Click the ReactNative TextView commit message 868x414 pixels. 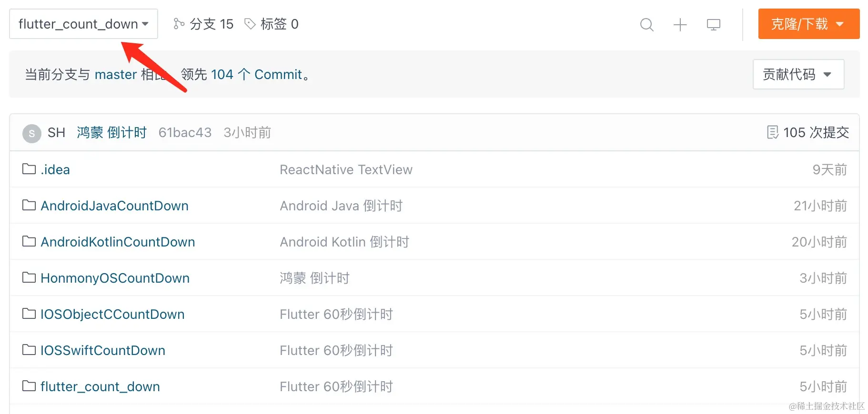(x=346, y=169)
